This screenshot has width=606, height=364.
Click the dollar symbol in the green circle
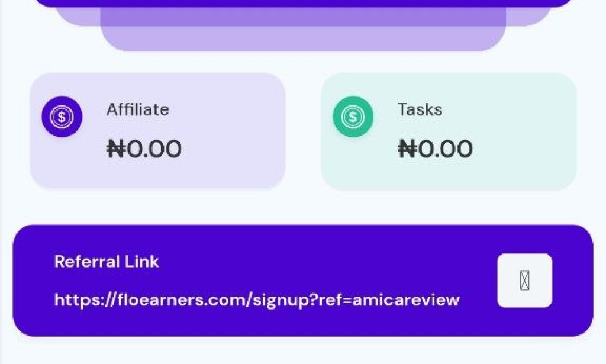coord(352,117)
